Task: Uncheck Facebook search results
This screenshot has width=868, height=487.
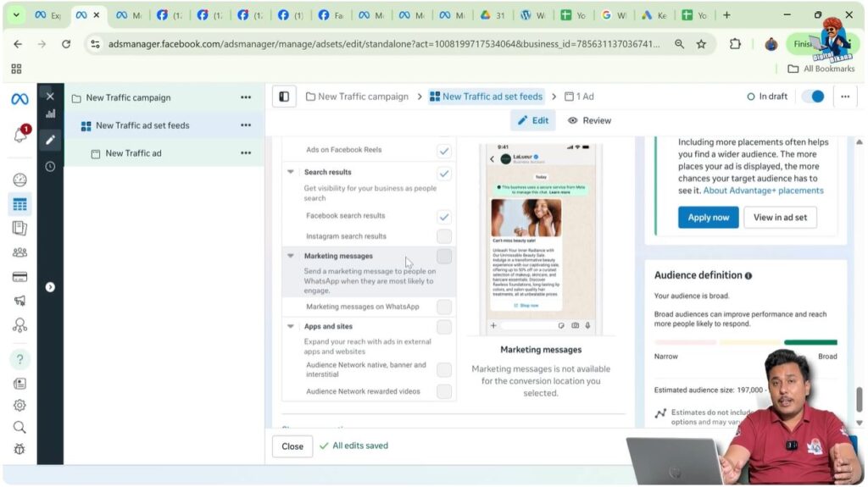Action: pyautogui.click(x=444, y=217)
